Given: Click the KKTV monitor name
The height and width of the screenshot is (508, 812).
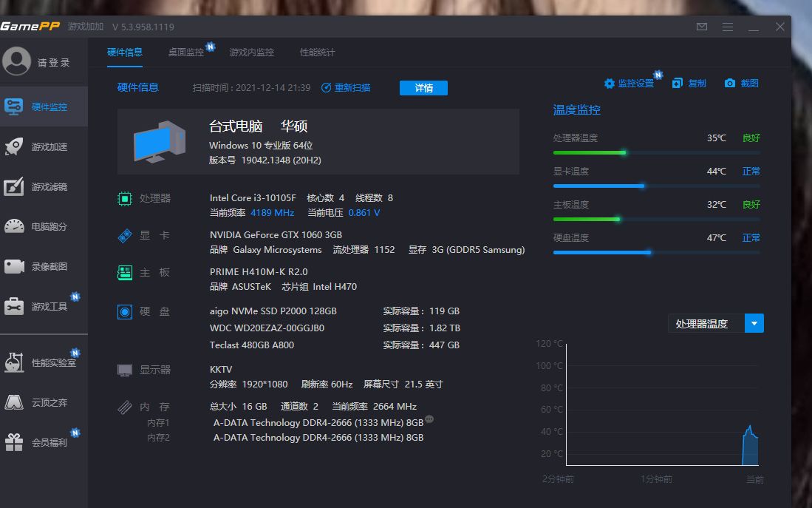Looking at the screenshot, I should coord(221,370).
